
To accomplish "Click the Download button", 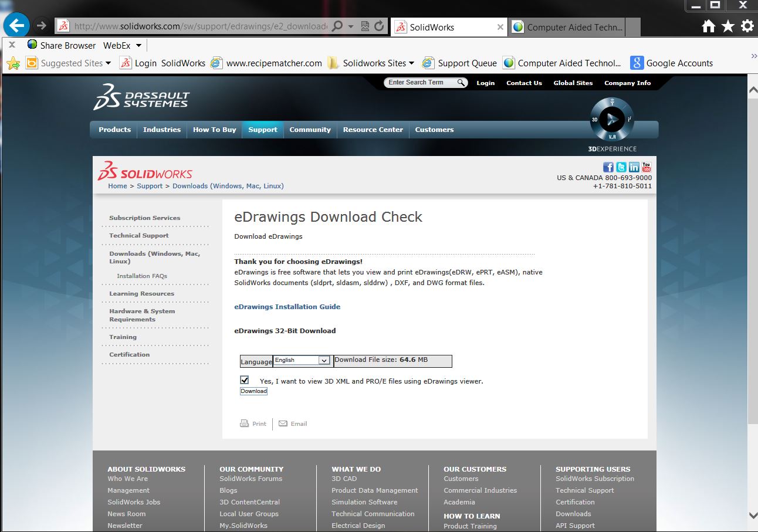I will click(x=253, y=391).
